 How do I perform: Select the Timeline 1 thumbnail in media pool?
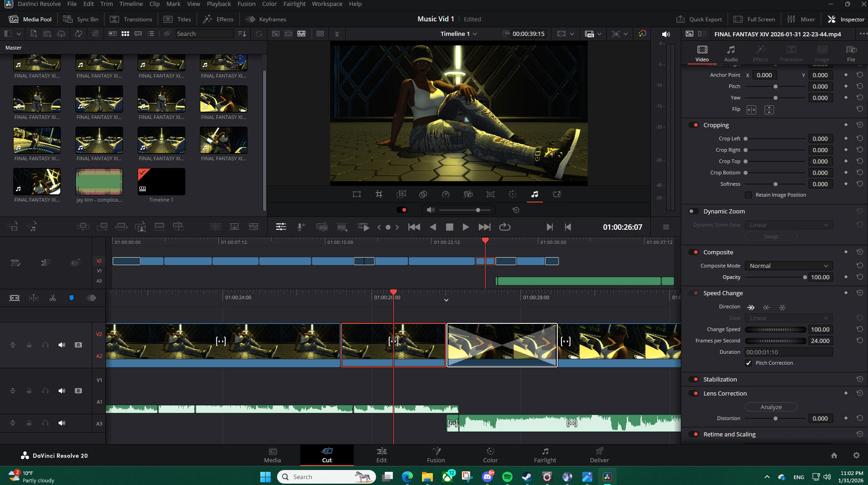tap(161, 182)
